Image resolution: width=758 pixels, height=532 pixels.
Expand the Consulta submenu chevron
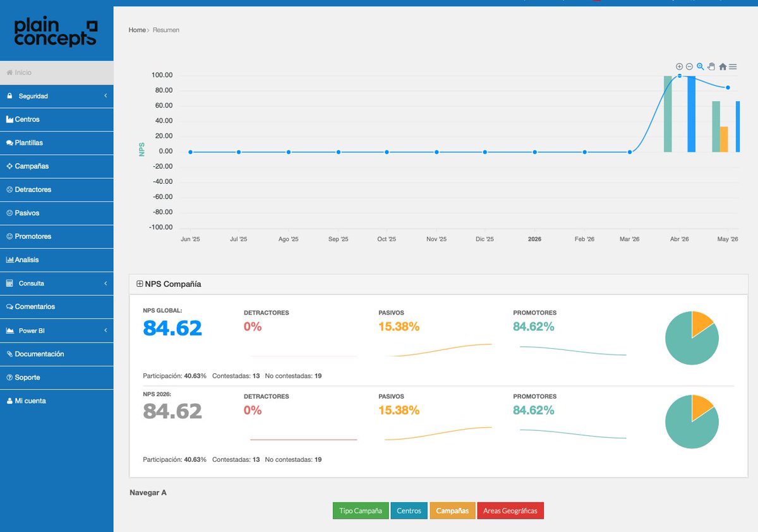(105, 283)
